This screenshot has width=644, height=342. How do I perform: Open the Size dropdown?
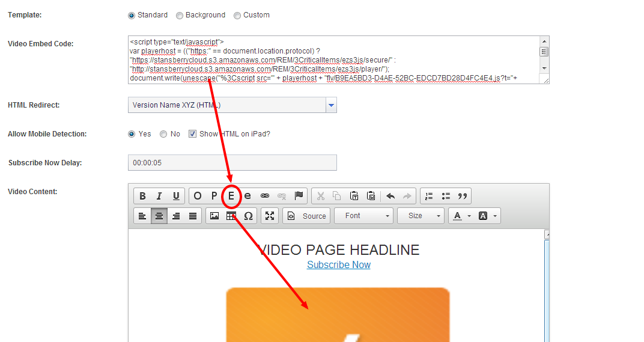click(x=421, y=216)
